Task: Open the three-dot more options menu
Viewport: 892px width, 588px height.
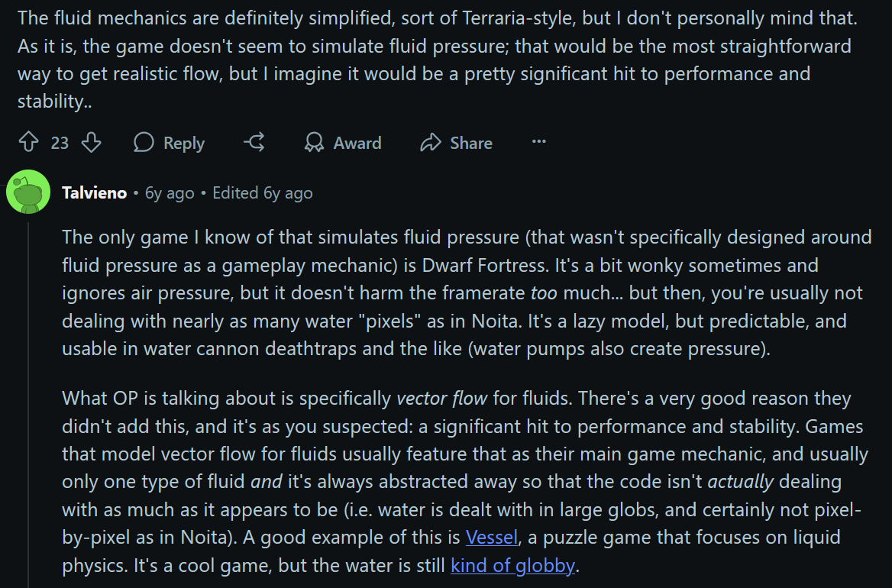Action: (539, 142)
